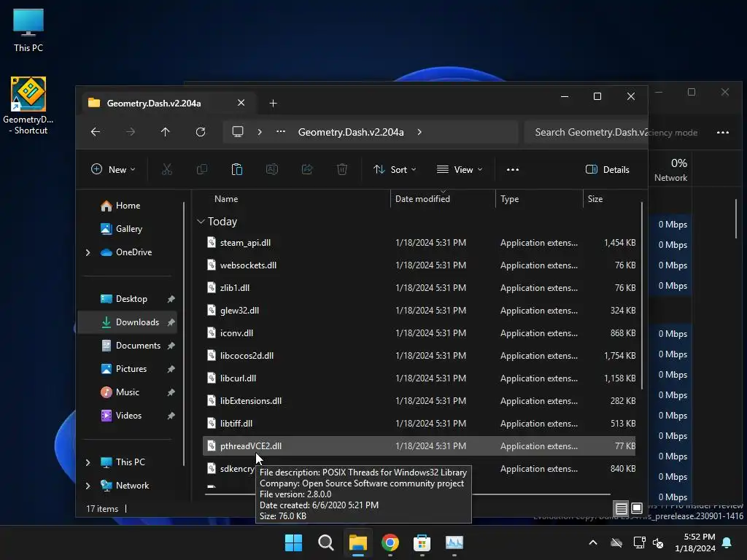Go back with the left arrow
747x560 pixels.
[96, 132]
